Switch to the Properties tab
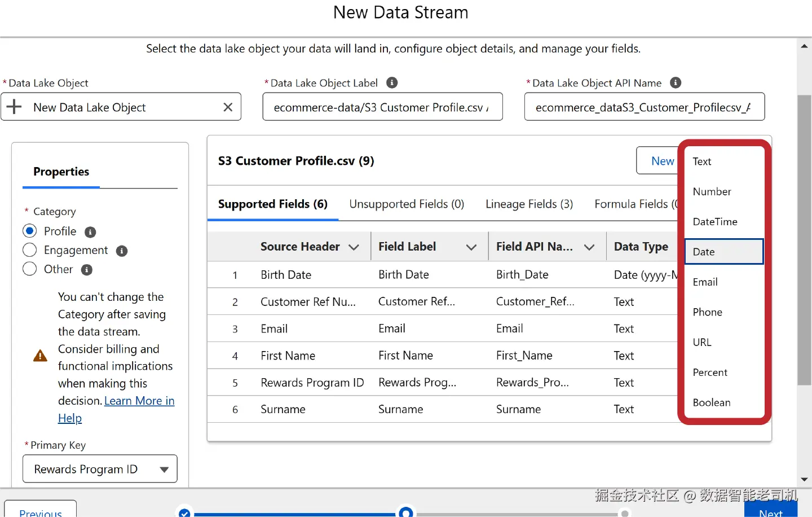Image resolution: width=812 pixels, height=517 pixels. 61,172
